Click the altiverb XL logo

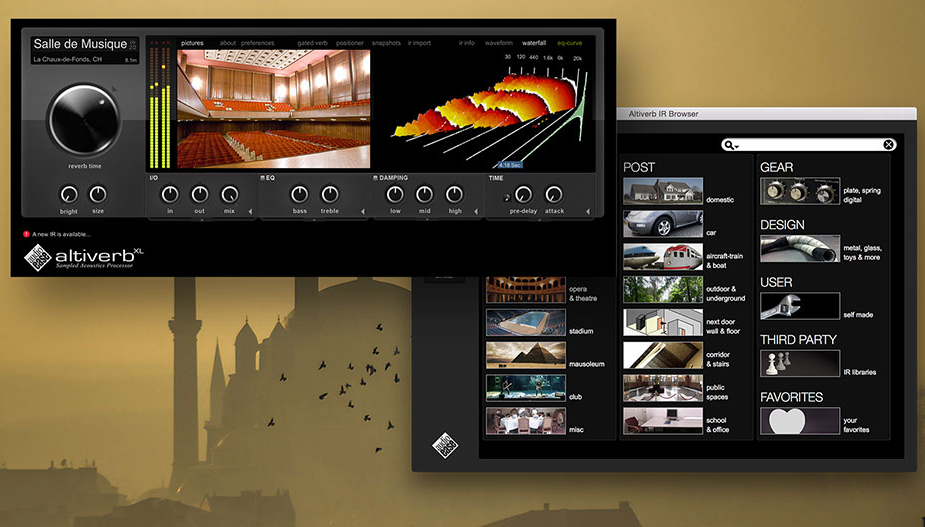point(84,257)
